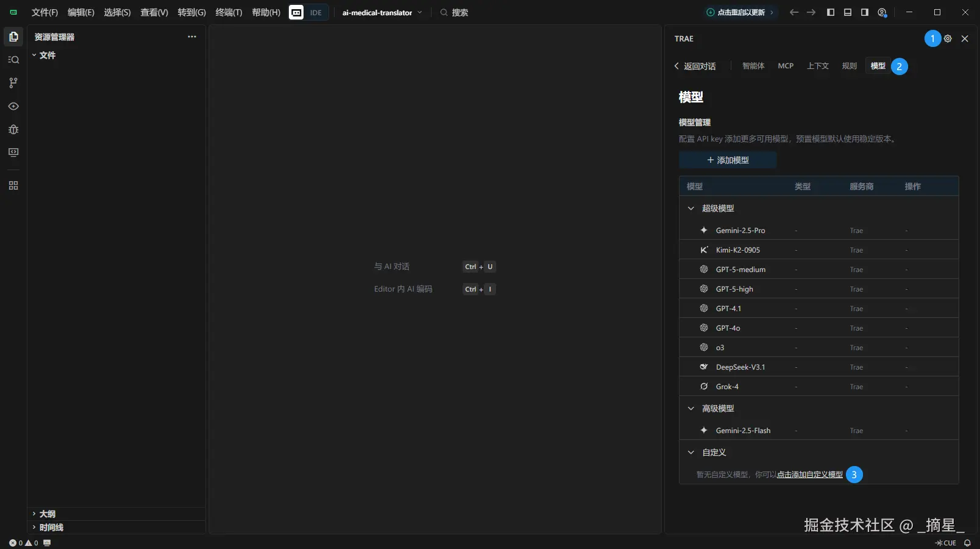Go back via 返回对话
The image size is (980, 549).
[695, 66]
